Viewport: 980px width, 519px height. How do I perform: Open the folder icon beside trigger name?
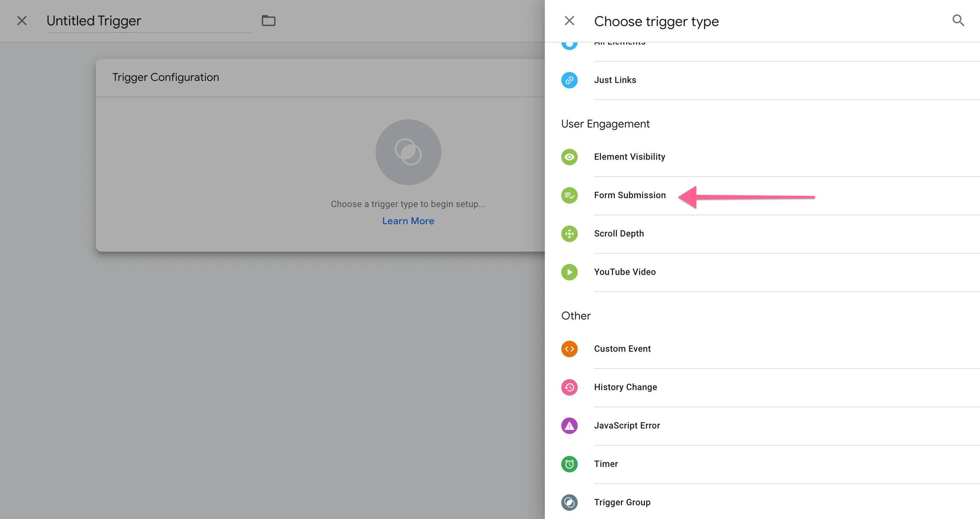tap(268, 21)
